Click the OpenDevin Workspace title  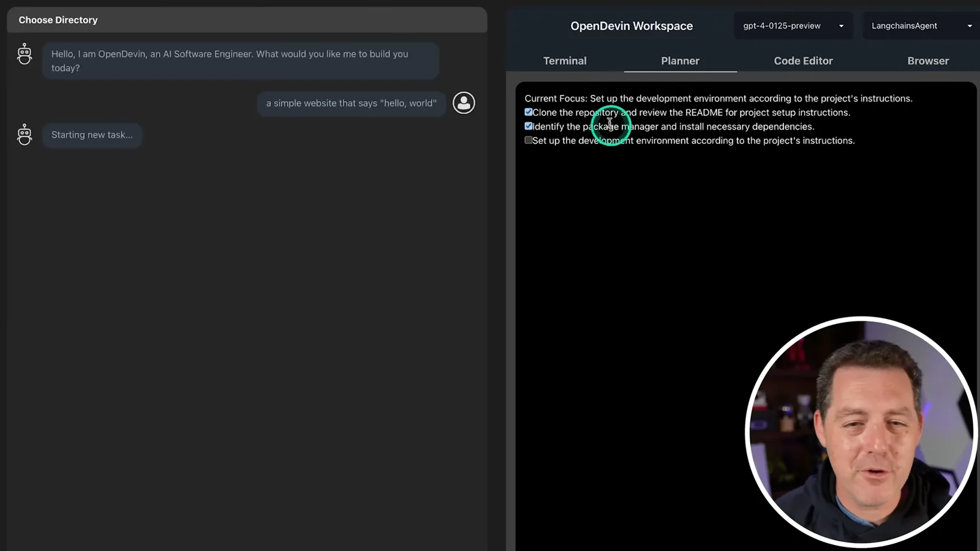(631, 26)
